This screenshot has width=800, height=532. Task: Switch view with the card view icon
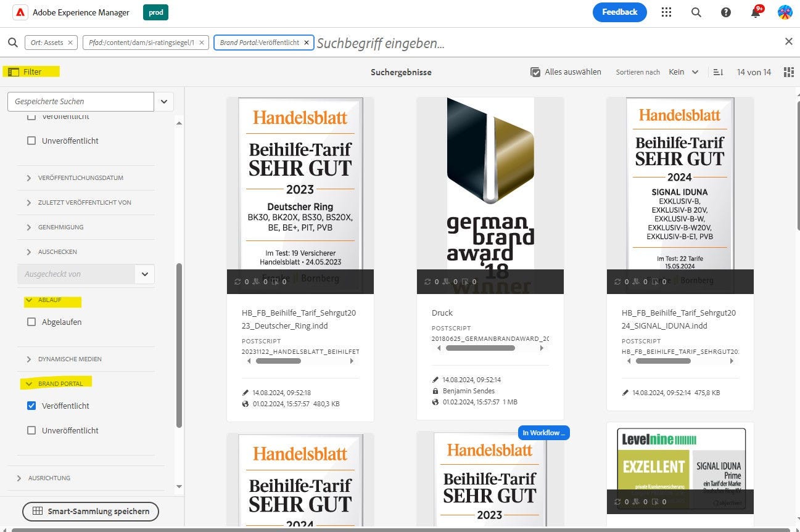click(788, 72)
